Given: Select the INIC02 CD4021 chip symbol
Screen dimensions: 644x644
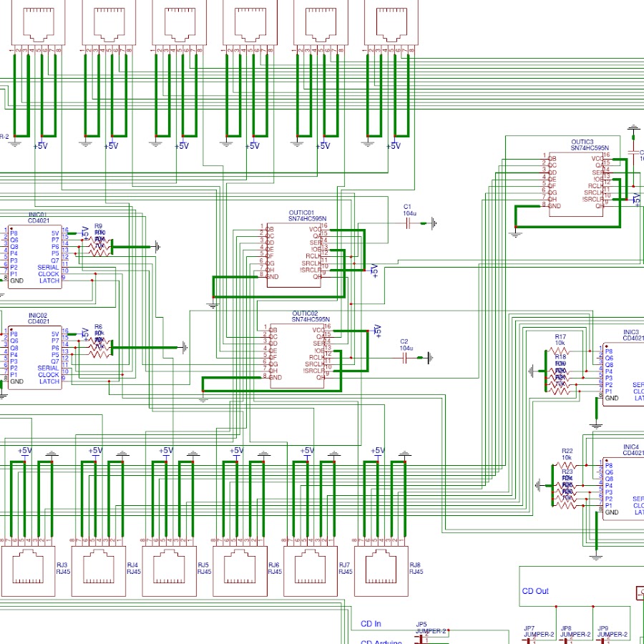Looking at the screenshot, I should click(x=35, y=357).
